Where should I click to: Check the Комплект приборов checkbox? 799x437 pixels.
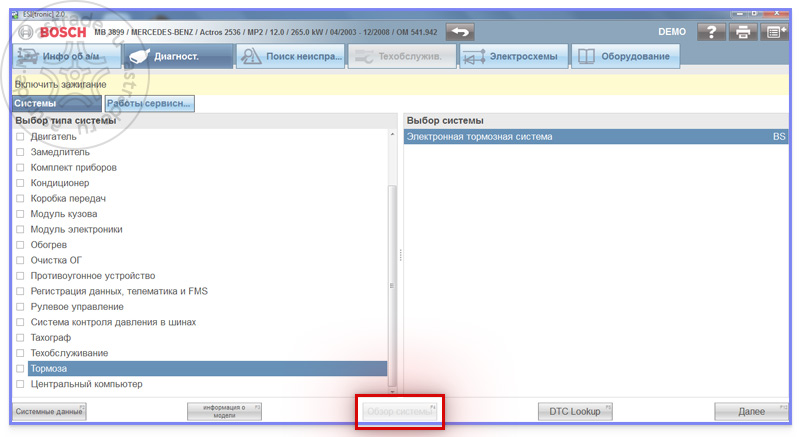(20, 168)
